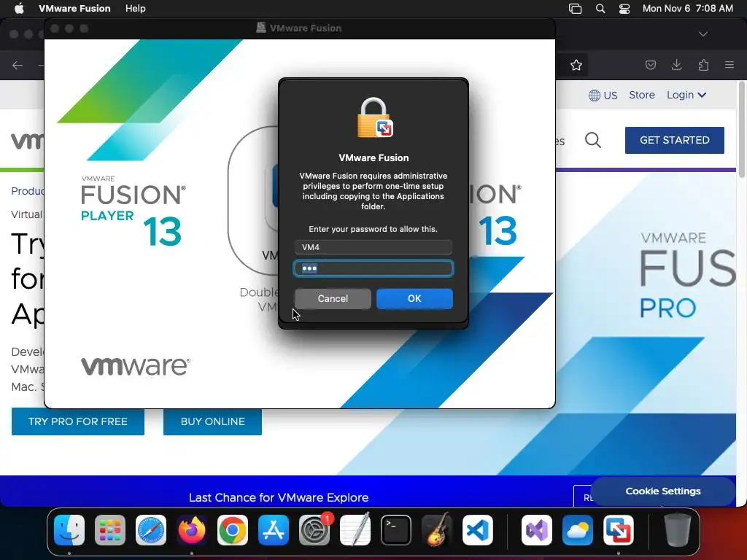The height and width of the screenshot is (560, 747).
Task: Open TextEdit from the Dock
Action: coord(355,530)
